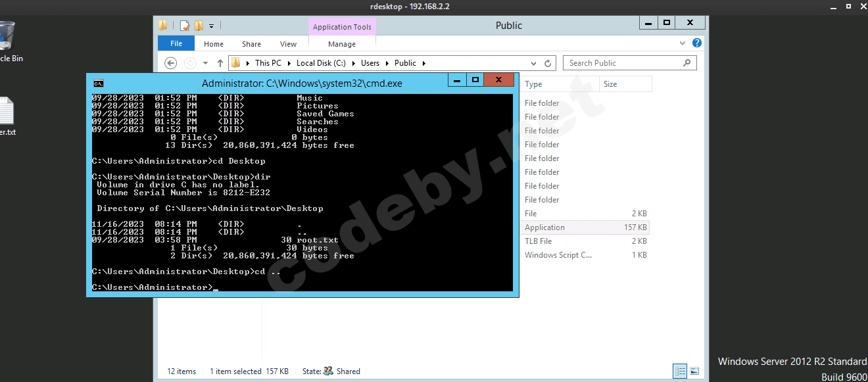Expand the breadcrumb arrow after Local Disk (C:)
Screen dimensions: 868x382
(353, 63)
